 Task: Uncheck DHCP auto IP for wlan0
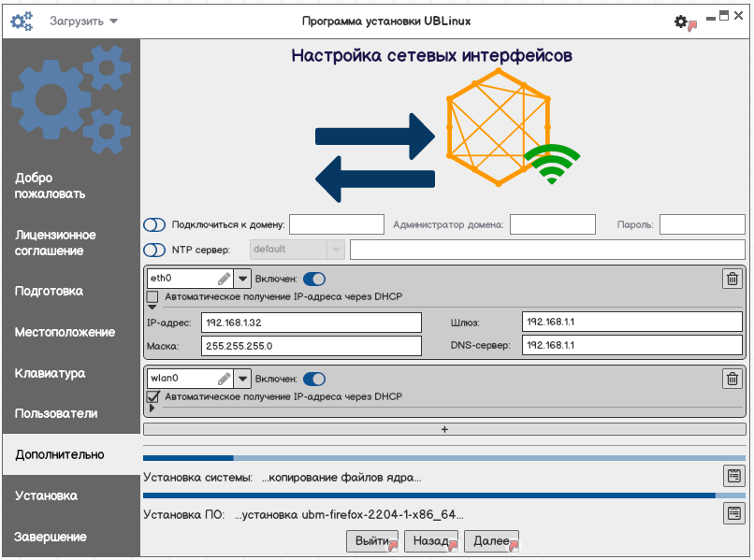click(x=152, y=396)
